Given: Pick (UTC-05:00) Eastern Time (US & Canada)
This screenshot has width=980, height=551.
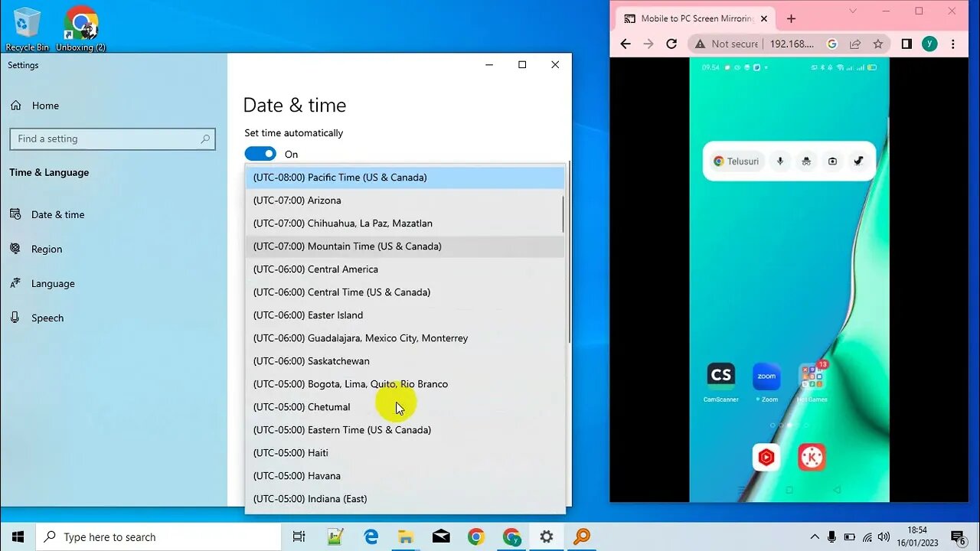Looking at the screenshot, I should (x=404, y=430).
